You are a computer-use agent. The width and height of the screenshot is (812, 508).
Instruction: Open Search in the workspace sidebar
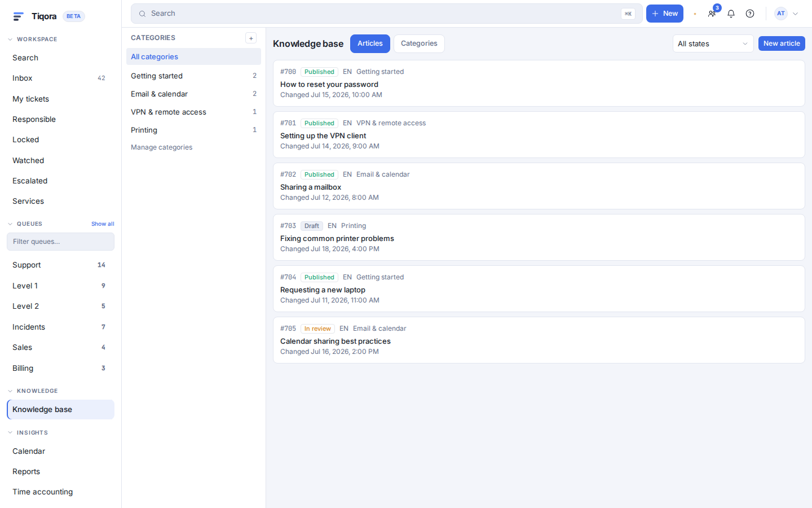click(60, 58)
